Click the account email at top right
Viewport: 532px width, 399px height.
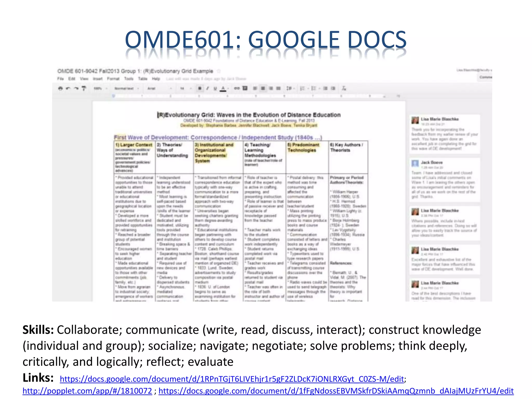pos(474,70)
